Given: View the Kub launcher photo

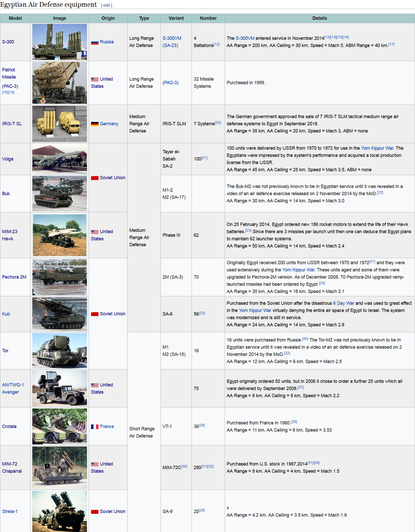Looking at the screenshot, I should [60, 314].
